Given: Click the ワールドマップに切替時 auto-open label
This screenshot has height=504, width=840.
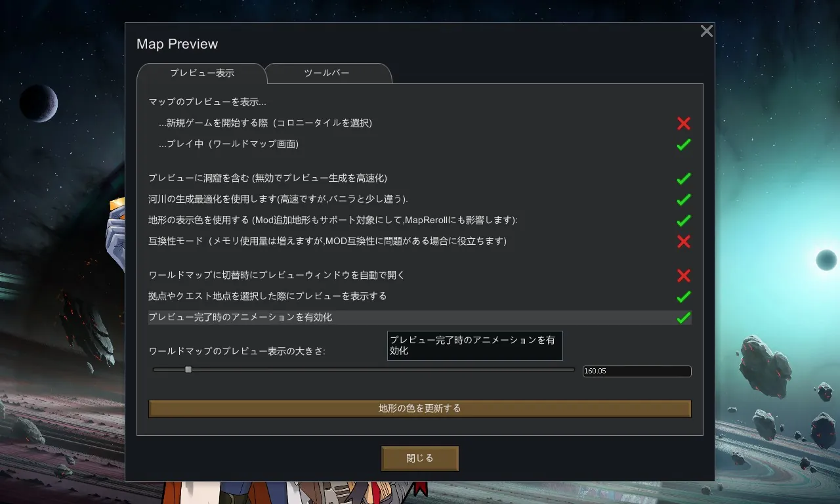Looking at the screenshot, I should coord(276,276).
